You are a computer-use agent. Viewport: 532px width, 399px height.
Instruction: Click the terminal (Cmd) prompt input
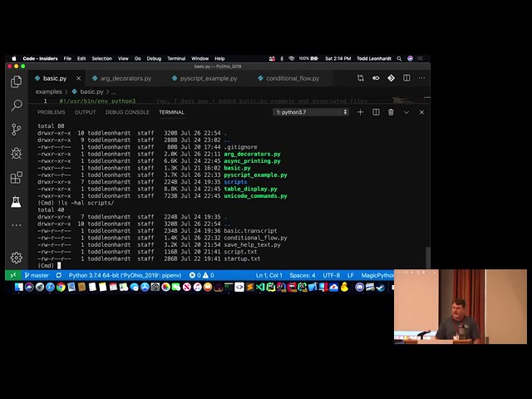click(59, 266)
